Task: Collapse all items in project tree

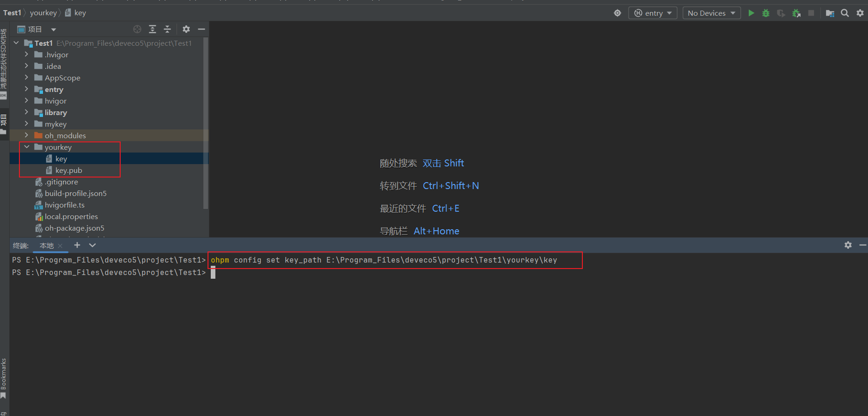Action: tap(167, 29)
